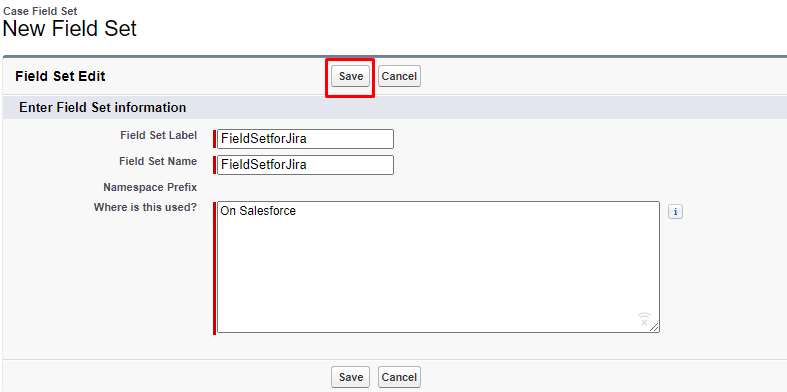Click the top Cancel button

[399, 76]
